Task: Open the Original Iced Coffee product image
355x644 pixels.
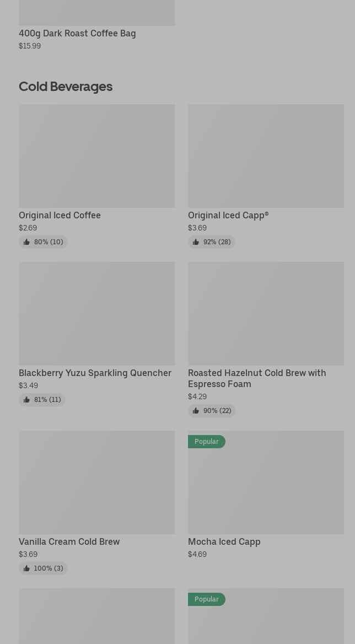Action: (96, 156)
